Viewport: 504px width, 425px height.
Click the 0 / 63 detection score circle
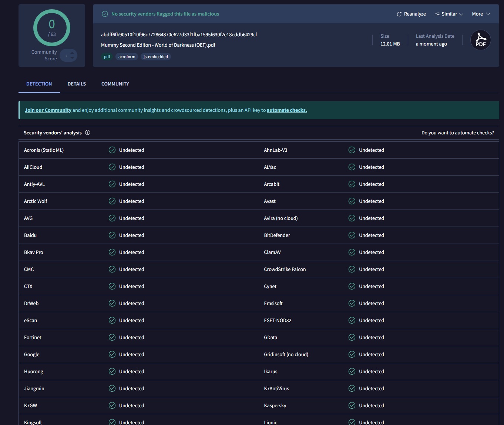[x=52, y=28]
